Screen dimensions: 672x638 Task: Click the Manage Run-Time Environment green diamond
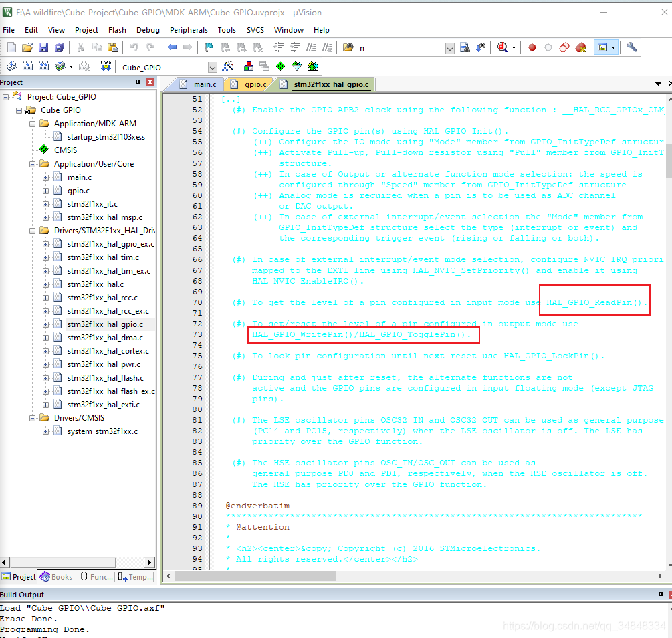(x=280, y=66)
